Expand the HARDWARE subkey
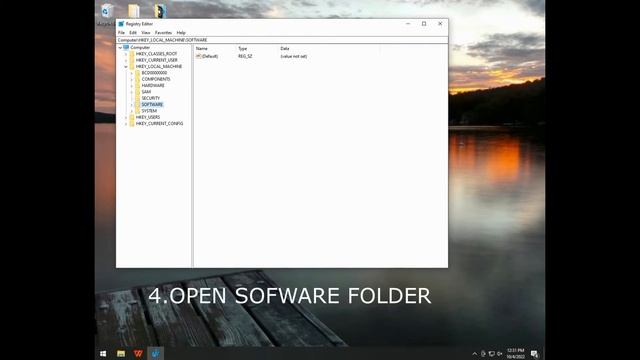The image size is (640, 360). pos(132,85)
